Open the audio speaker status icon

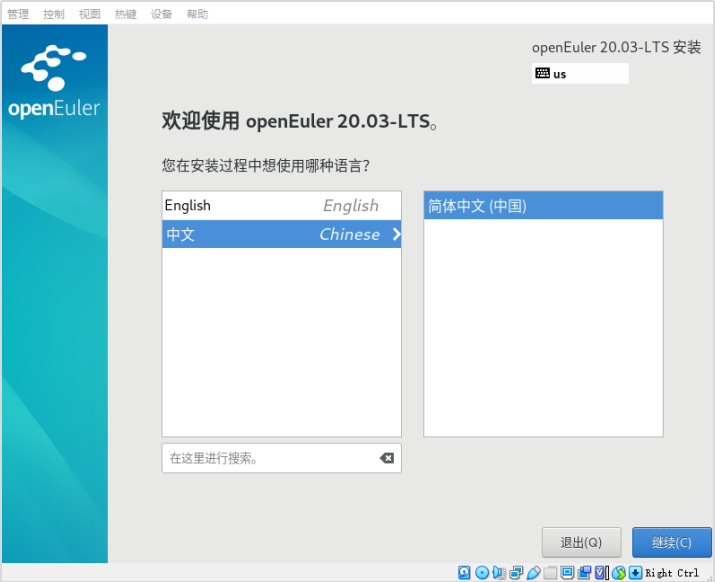tap(499, 572)
